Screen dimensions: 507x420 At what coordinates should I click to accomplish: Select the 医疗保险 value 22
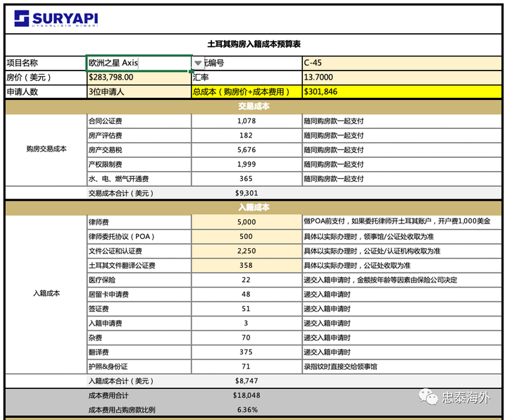pyautogui.click(x=246, y=280)
